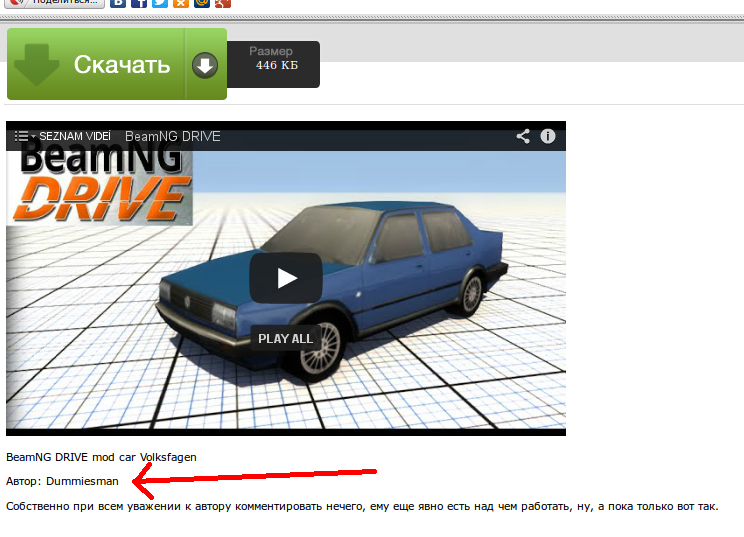Screen dimensions: 744x537
Task: Share via the Mail.ru @ icon
Action: coord(201,3)
